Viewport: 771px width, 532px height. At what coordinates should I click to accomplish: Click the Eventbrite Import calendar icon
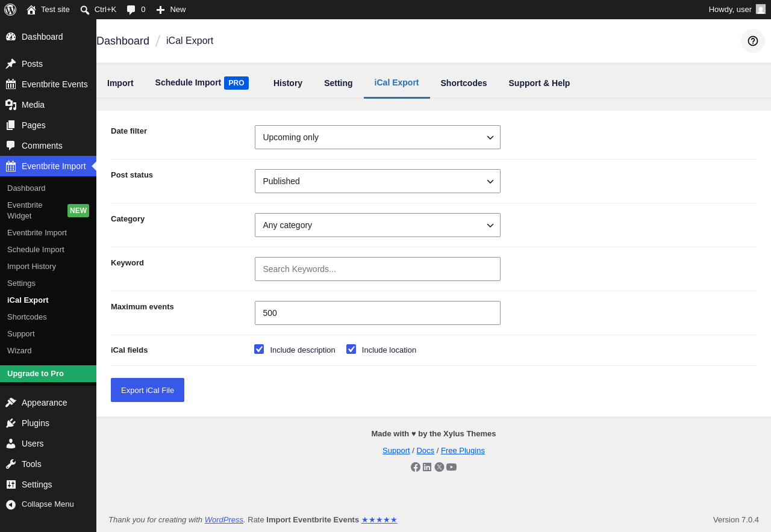11,166
